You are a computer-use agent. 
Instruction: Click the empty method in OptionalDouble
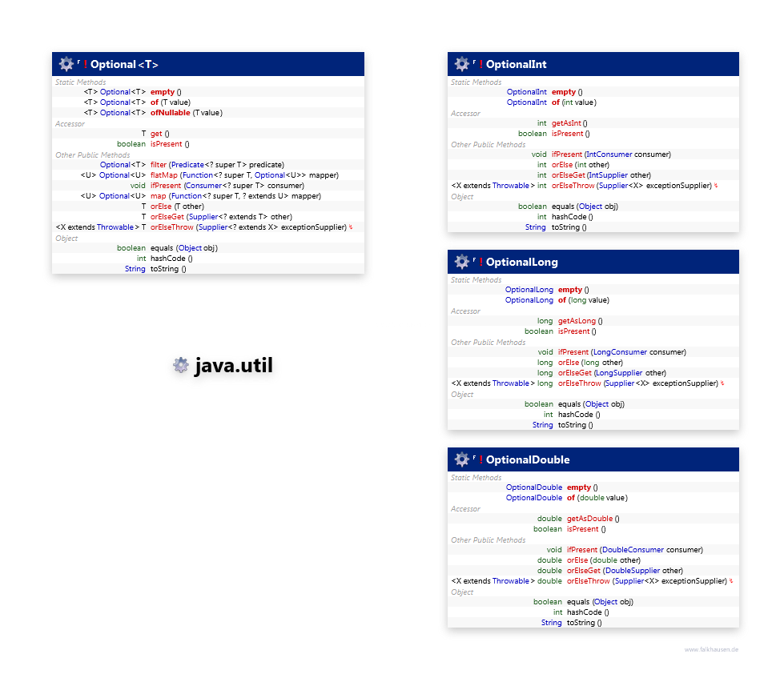pos(579,487)
